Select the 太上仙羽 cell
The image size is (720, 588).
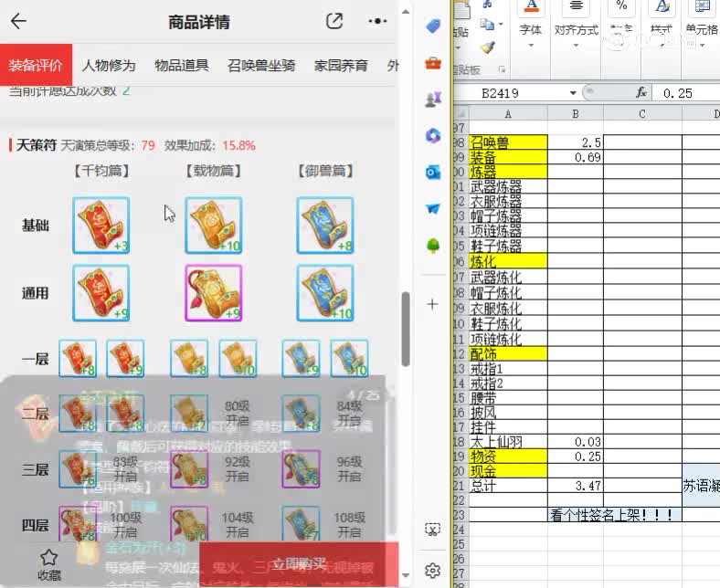[508, 442]
